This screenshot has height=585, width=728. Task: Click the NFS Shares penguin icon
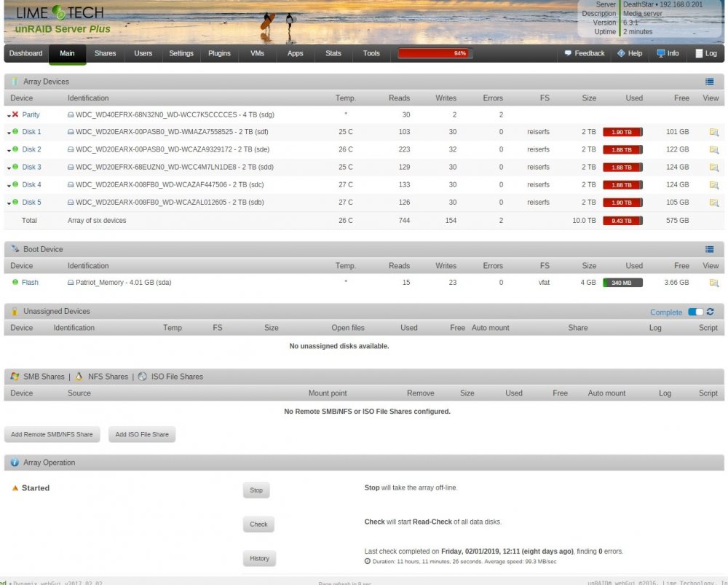click(x=79, y=377)
